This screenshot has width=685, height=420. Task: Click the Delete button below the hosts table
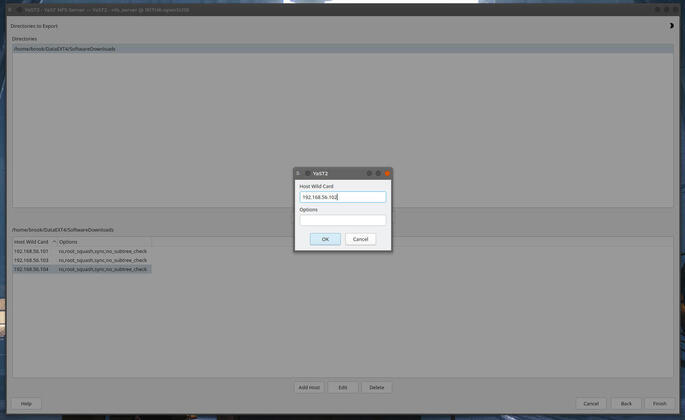point(377,387)
